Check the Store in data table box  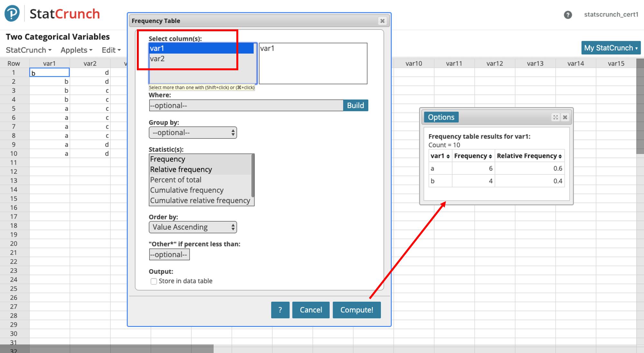[x=154, y=281]
